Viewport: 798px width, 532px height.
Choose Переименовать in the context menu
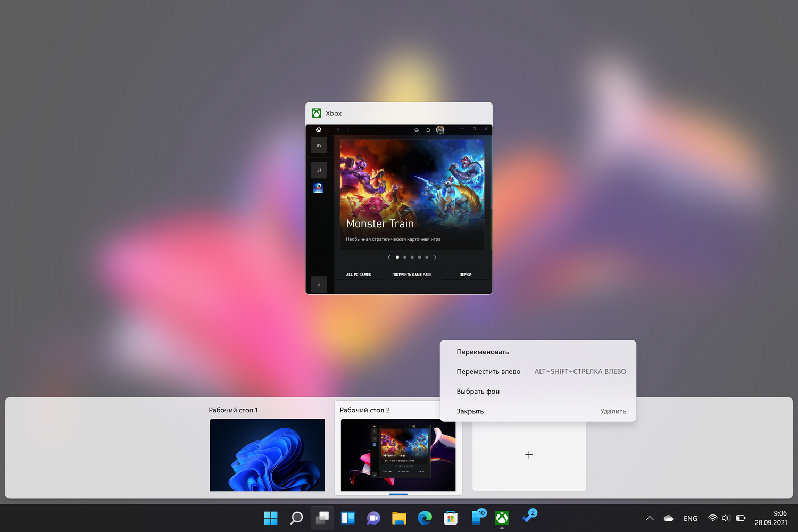point(538,352)
